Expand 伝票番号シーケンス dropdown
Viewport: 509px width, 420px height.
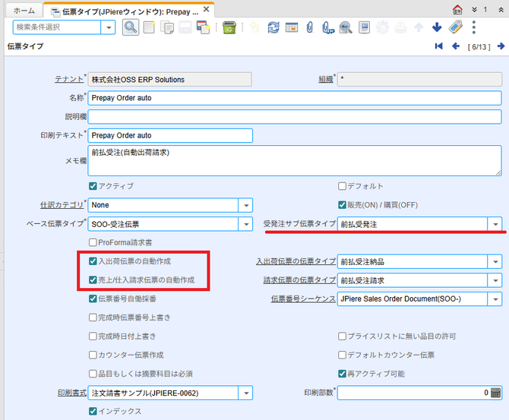click(495, 299)
